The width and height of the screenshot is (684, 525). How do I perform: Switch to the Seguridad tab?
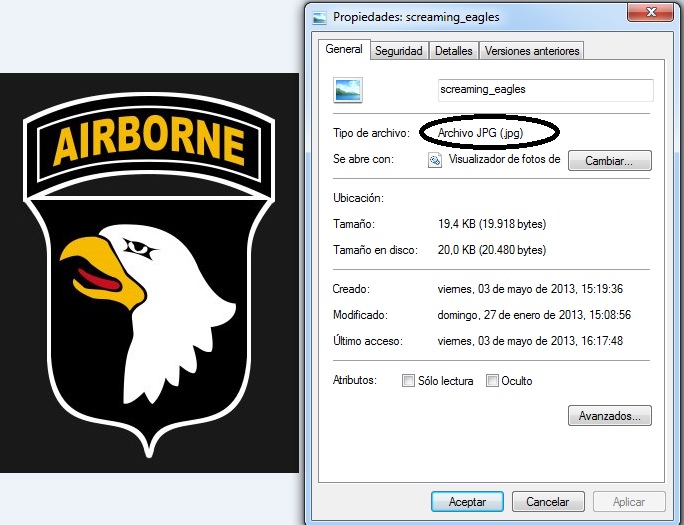398,51
